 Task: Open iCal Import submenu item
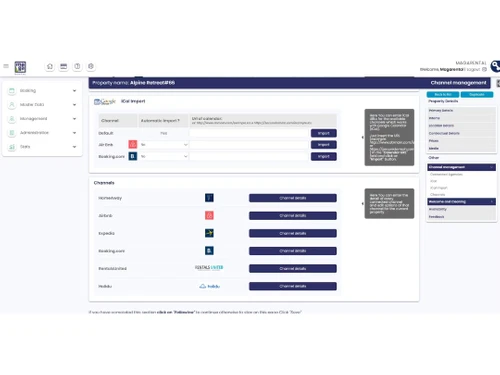point(439,188)
